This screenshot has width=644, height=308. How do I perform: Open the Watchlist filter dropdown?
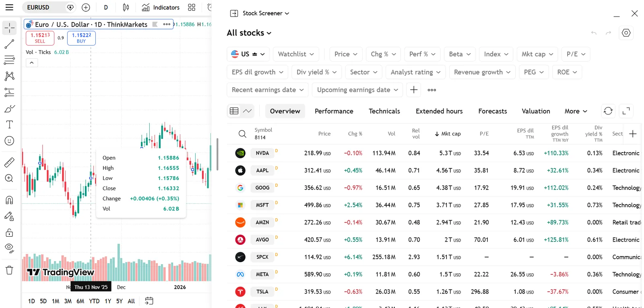[296, 54]
